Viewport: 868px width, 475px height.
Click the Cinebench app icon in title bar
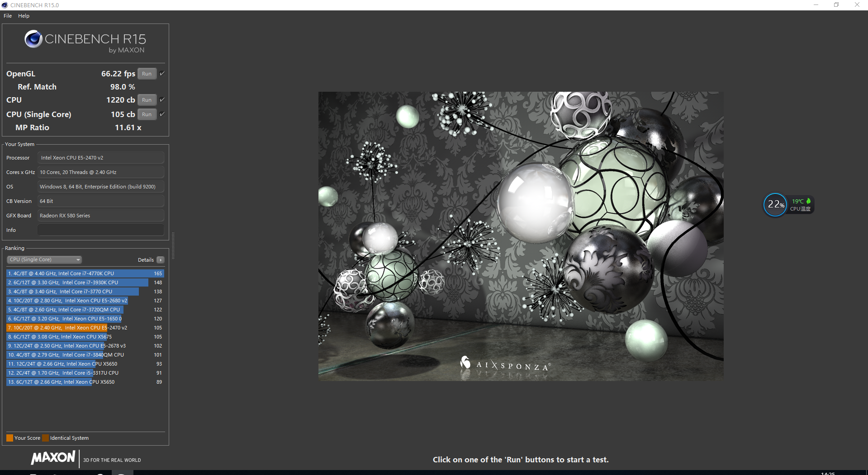coord(5,5)
